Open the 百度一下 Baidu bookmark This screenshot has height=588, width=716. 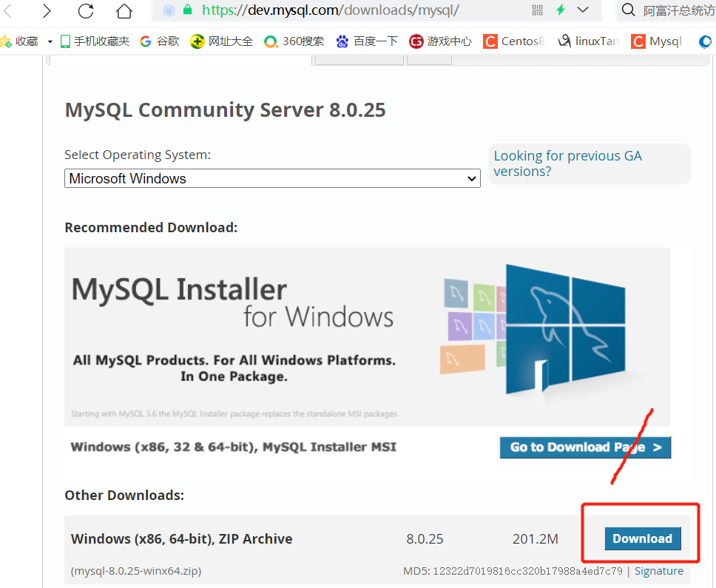click(x=367, y=41)
